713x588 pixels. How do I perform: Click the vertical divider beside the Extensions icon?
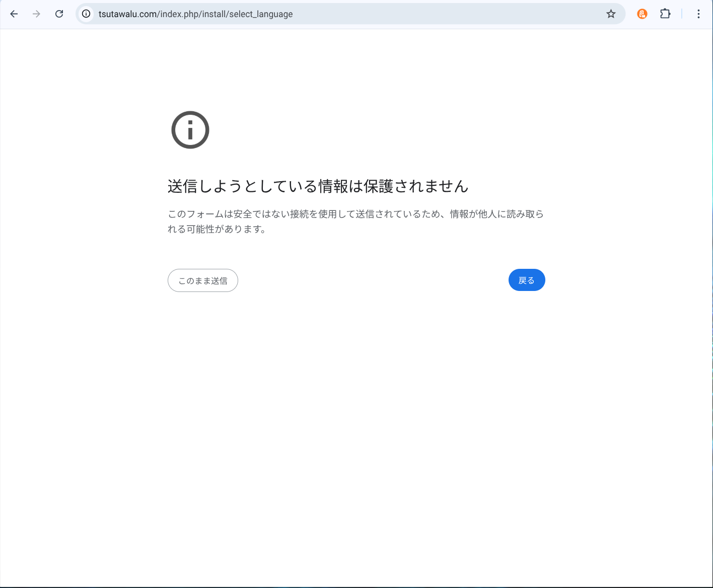(682, 14)
